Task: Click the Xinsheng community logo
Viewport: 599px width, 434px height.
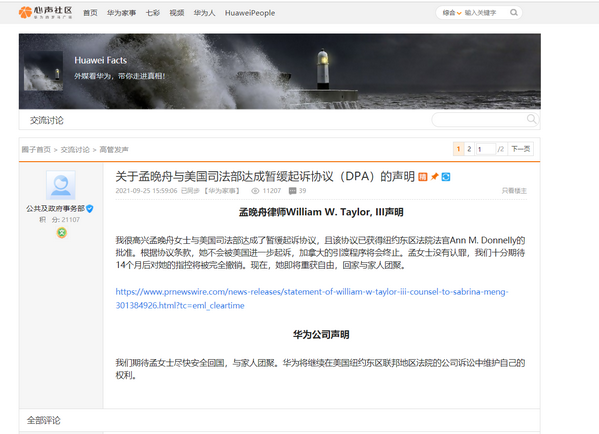Action: [45, 13]
